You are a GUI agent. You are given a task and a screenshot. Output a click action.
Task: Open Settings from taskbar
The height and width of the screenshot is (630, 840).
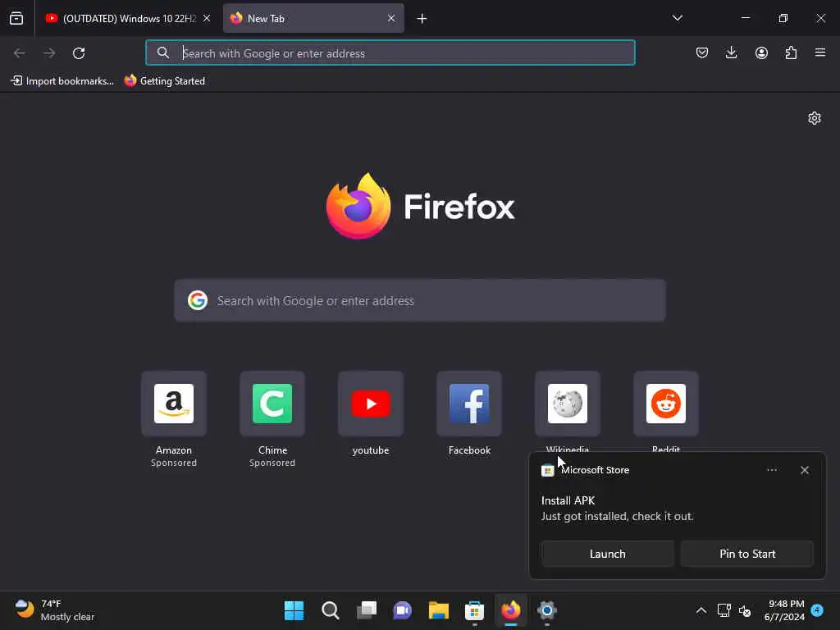[x=547, y=610]
